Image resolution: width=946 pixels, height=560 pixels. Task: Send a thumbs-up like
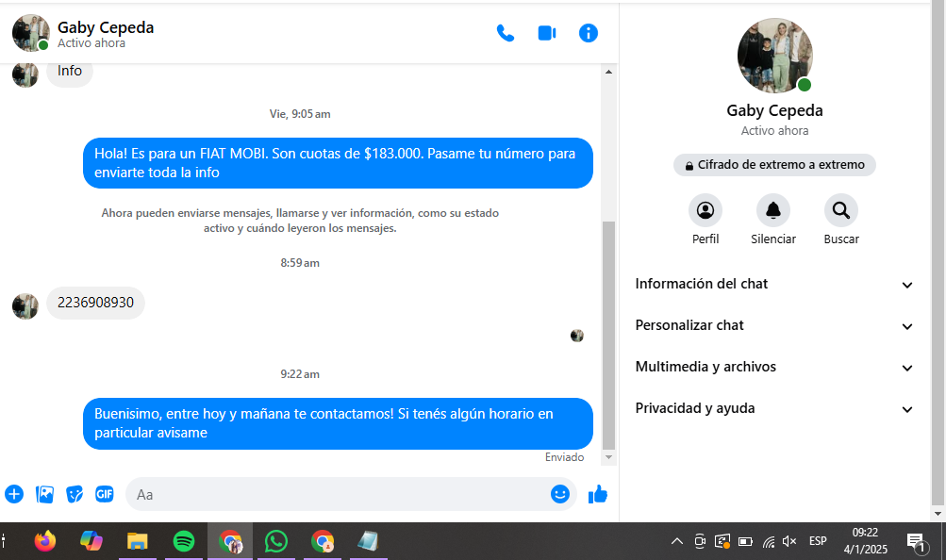[598, 494]
